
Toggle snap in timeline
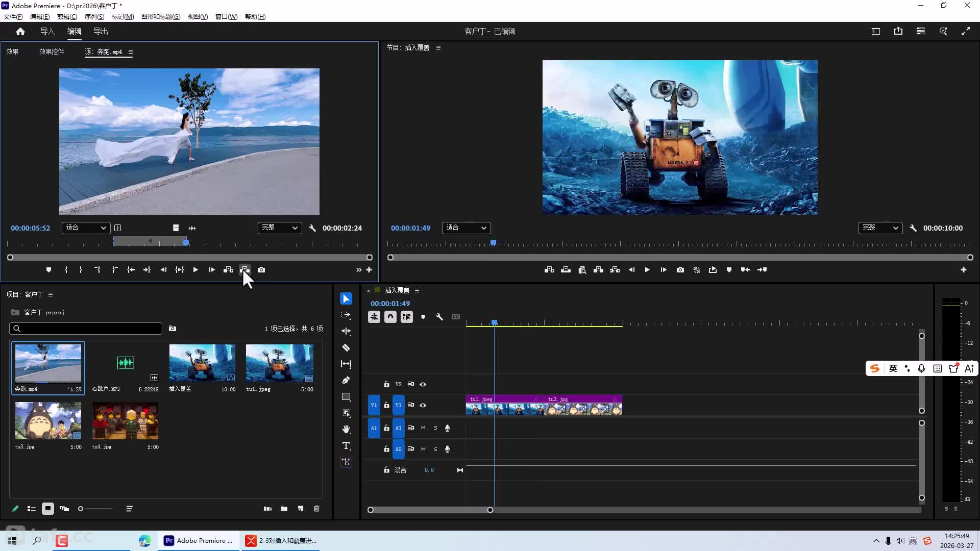tap(390, 317)
